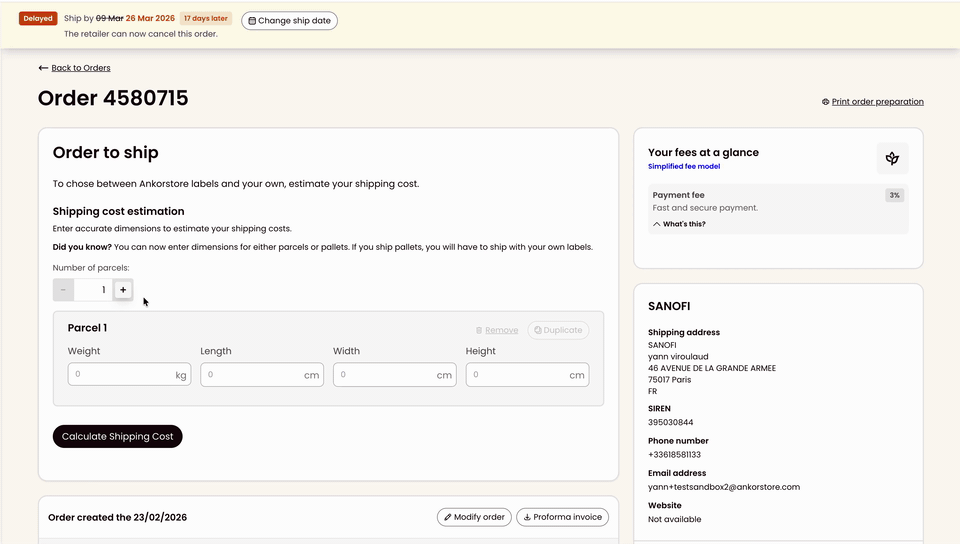This screenshot has height=544, width=960.
Task: Focus the parcel Width input field
Action: click(x=395, y=374)
